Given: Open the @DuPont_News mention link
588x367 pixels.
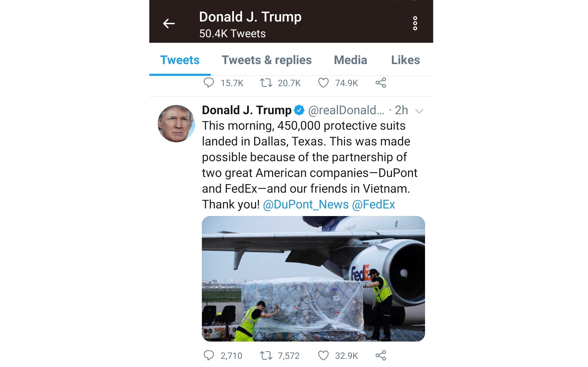Looking at the screenshot, I should pos(306,205).
